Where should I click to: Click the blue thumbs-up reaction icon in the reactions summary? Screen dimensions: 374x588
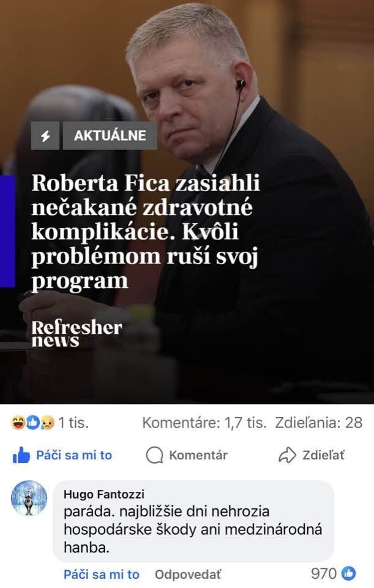pos(33,423)
